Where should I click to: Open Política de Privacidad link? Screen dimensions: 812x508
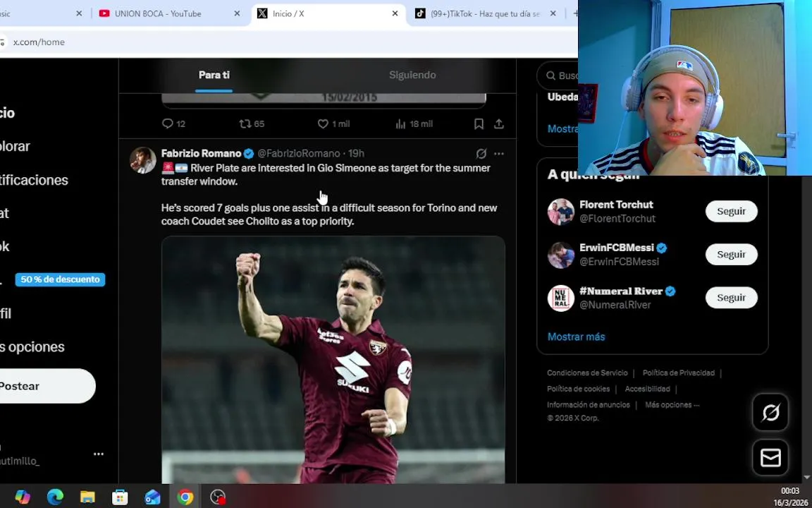678,373
